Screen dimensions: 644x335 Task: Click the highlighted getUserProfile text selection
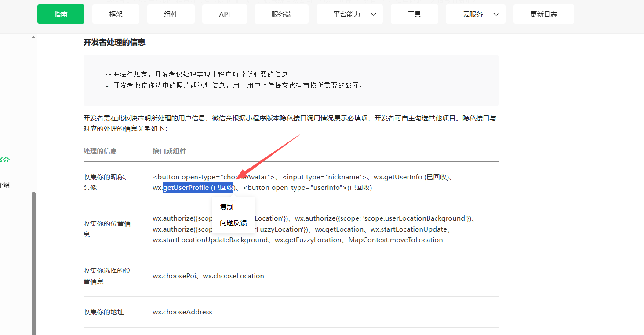(x=198, y=188)
